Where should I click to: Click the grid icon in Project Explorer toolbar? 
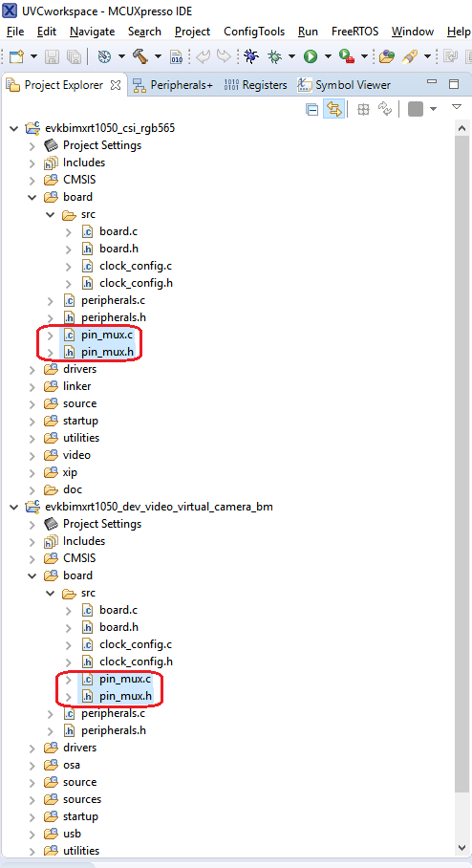coord(363,109)
